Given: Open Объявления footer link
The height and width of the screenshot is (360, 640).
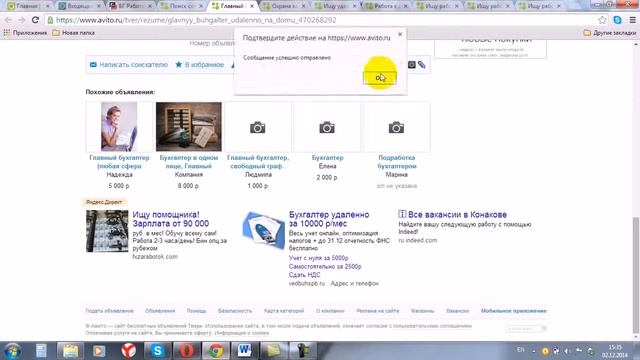Looking at the screenshot, I should pyautogui.click(x=160, y=311).
